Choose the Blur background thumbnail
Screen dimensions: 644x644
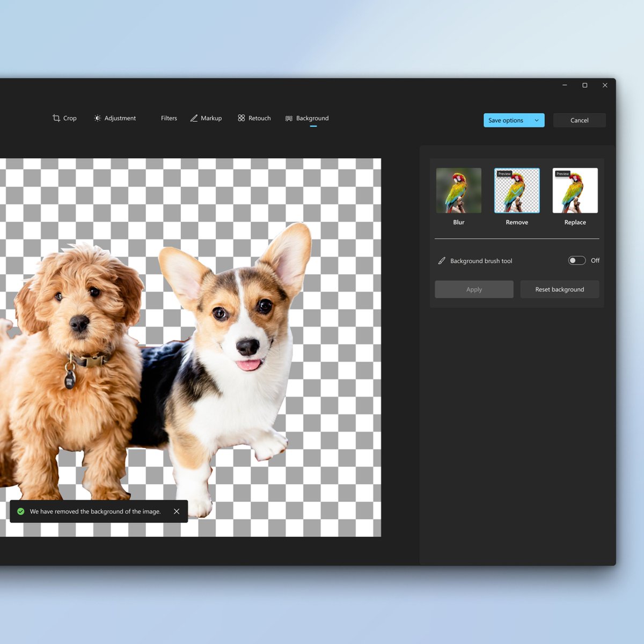pyautogui.click(x=459, y=191)
